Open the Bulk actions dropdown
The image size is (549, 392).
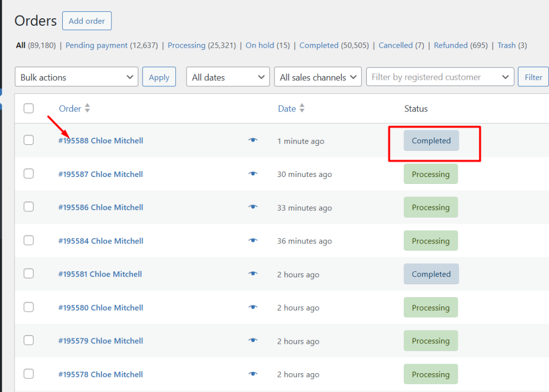coord(76,77)
